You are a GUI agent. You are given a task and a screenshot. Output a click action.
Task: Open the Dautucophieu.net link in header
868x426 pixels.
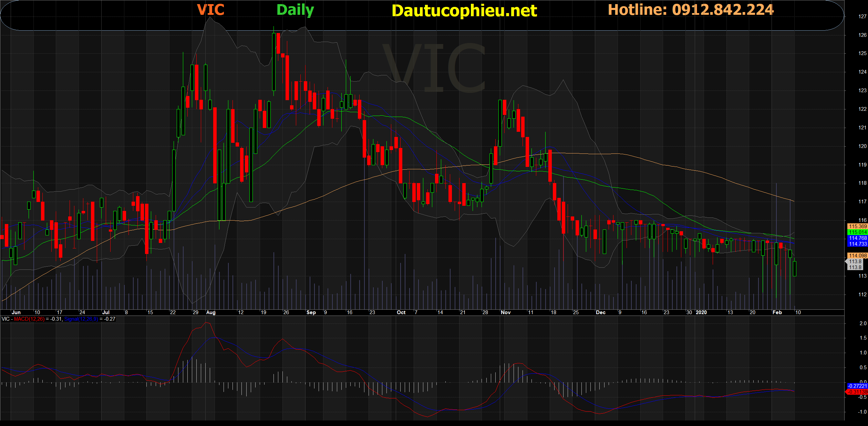coord(464,11)
